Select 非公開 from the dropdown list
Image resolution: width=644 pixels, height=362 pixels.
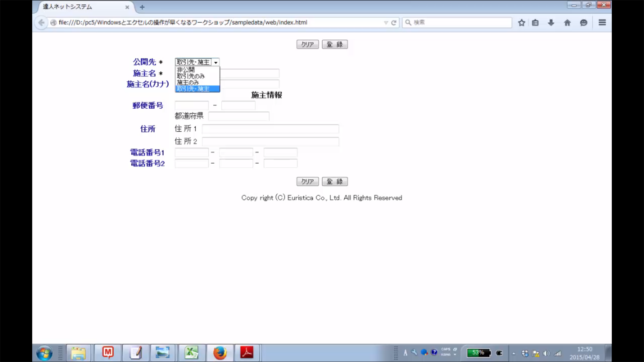click(186, 70)
